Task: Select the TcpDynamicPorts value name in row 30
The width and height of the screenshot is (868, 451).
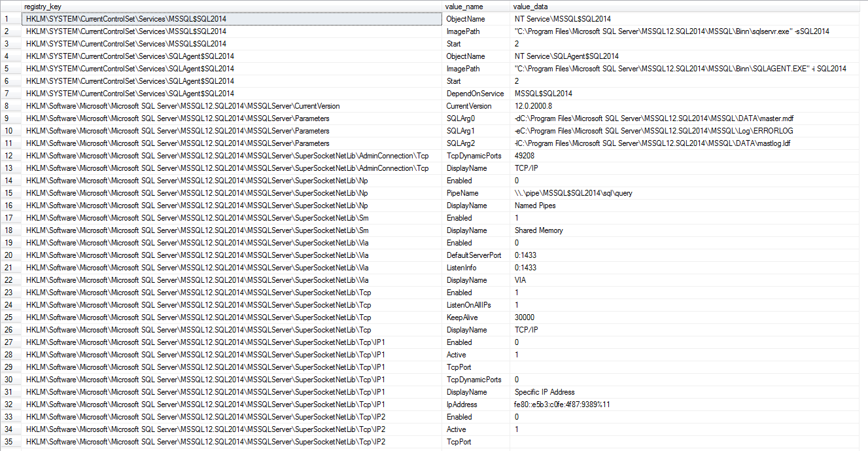Action: click(476, 380)
